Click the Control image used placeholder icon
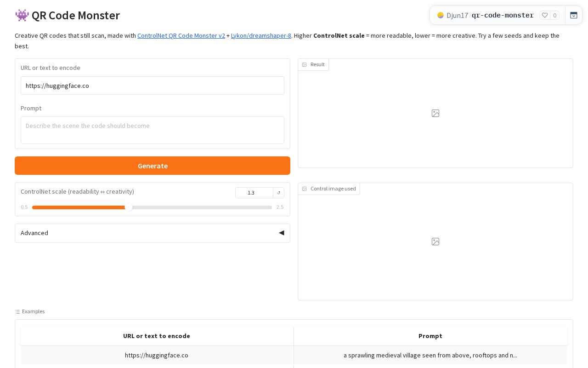The height and width of the screenshot is (368, 588). 435,241
